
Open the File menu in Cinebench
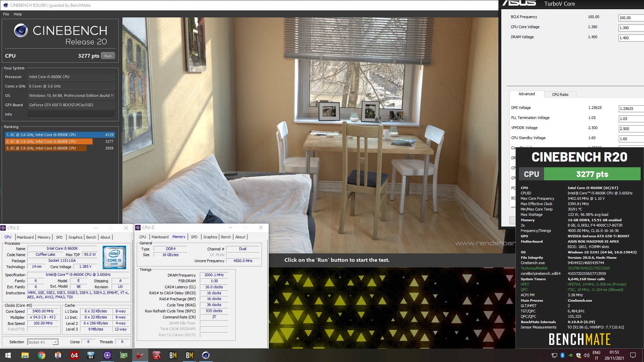(x=6, y=14)
